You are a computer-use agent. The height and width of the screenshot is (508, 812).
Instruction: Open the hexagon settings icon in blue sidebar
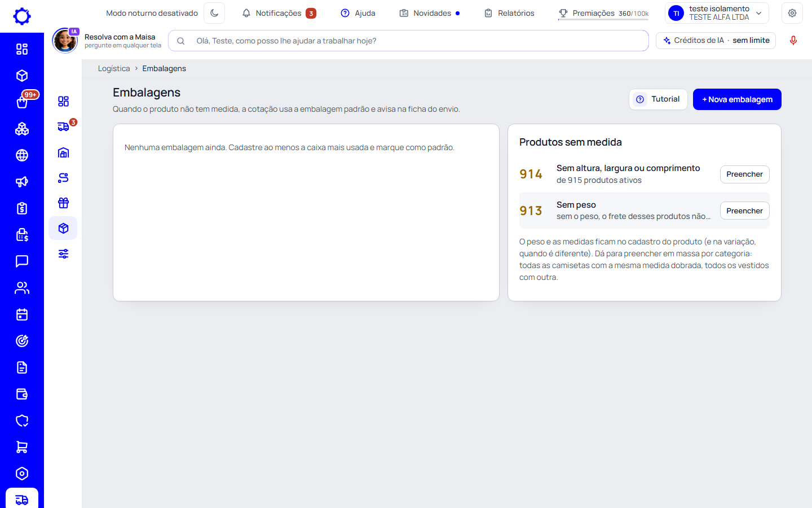pos(22,474)
